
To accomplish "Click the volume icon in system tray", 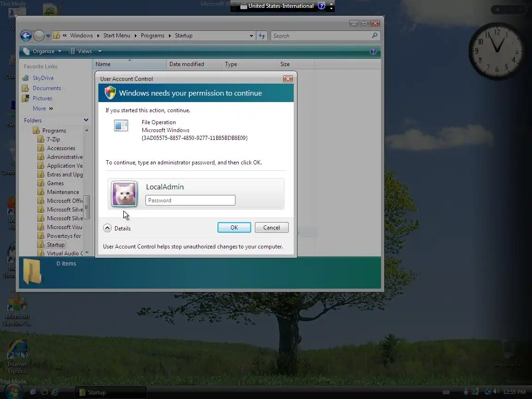I will point(496,392).
